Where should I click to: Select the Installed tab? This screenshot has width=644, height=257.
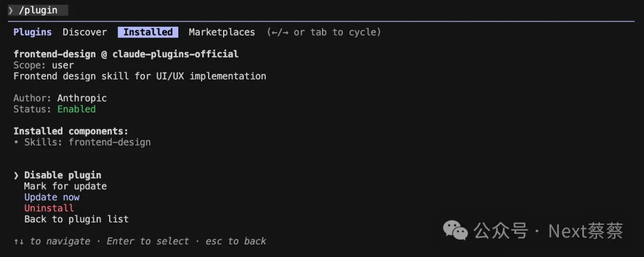(148, 32)
